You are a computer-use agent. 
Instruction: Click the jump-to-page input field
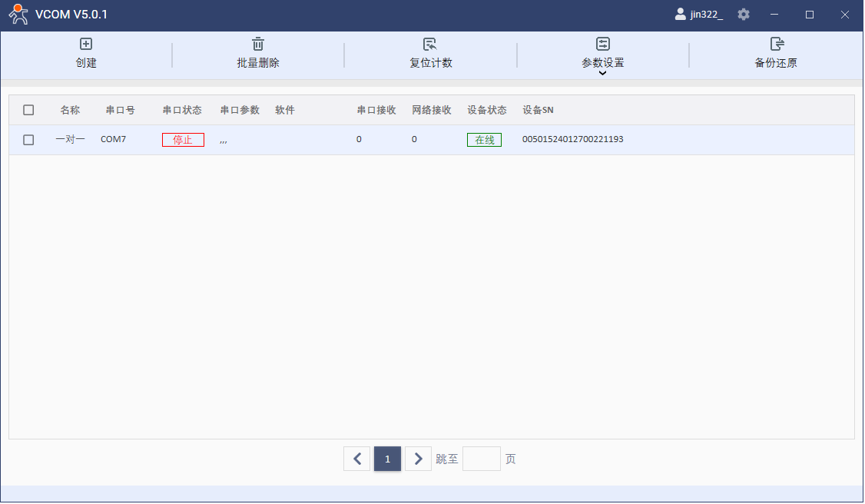[482, 459]
